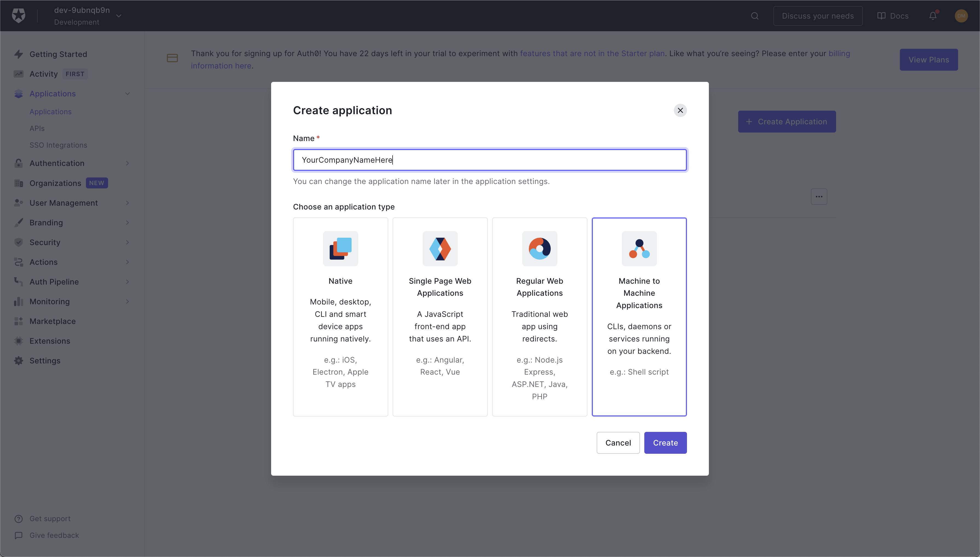Click the user avatar in top bar

[x=961, y=16]
